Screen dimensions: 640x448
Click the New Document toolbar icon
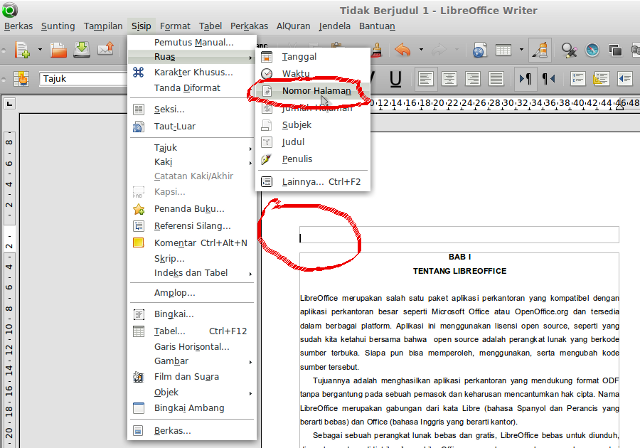click(x=22, y=50)
